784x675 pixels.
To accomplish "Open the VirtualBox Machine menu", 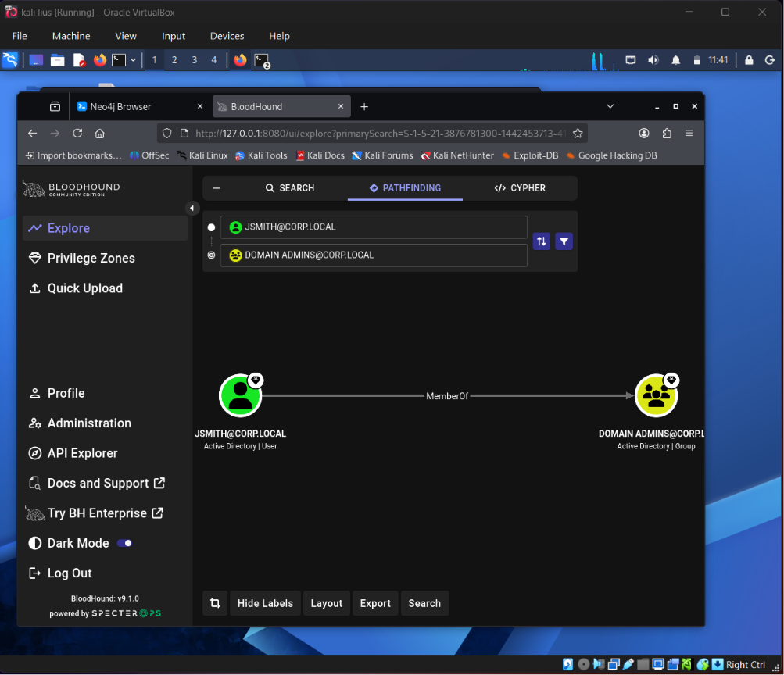I will tap(71, 36).
